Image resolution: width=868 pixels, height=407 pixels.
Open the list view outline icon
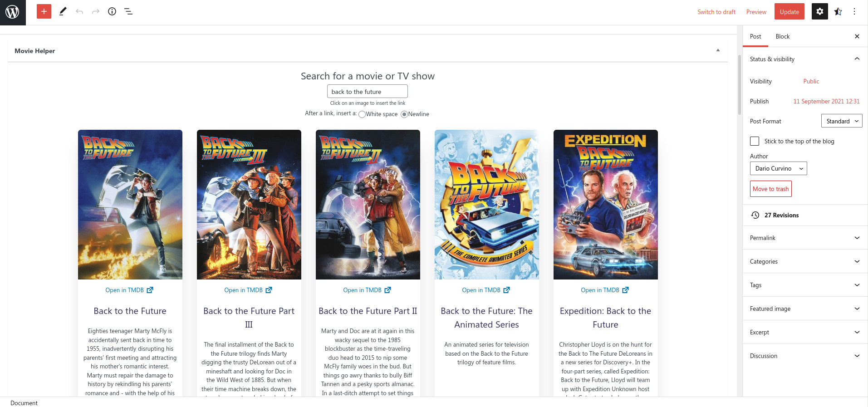click(128, 11)
